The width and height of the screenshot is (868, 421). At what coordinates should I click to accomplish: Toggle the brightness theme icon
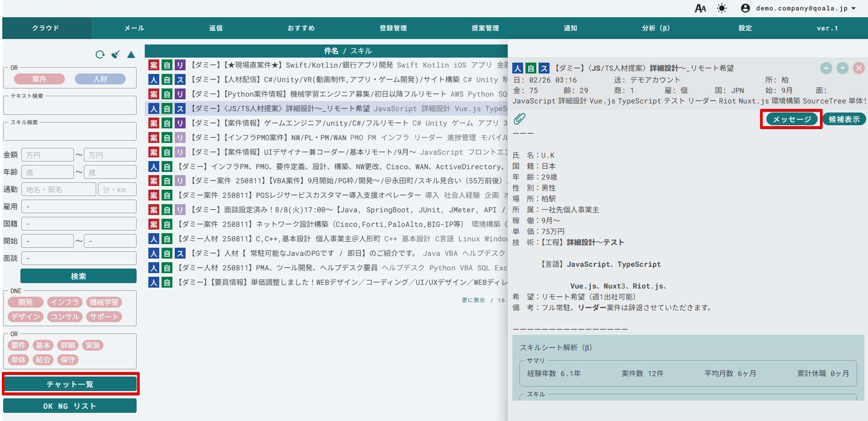pos(721,8)
